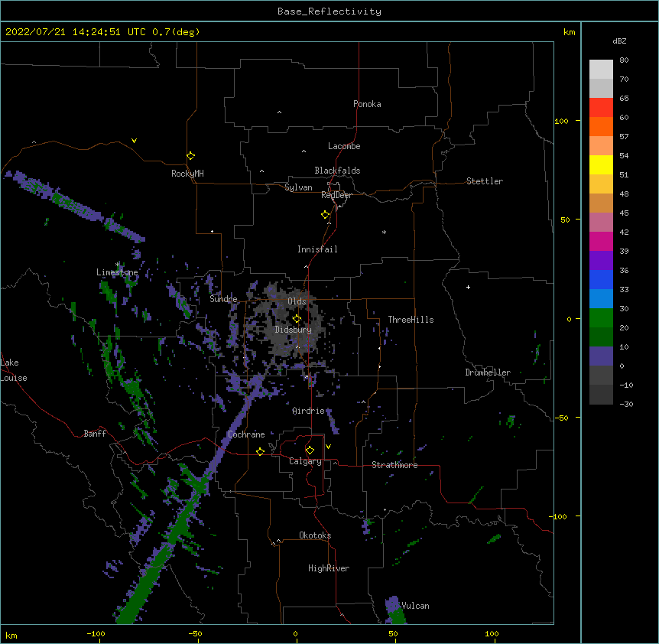Viewport: 659px width, 644px height.
Task: Click the Stettler city label
Action: point(485,181)
